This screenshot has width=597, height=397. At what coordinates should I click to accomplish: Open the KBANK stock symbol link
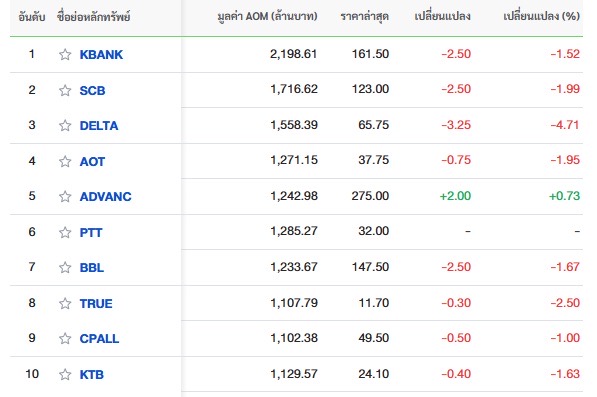101,55
